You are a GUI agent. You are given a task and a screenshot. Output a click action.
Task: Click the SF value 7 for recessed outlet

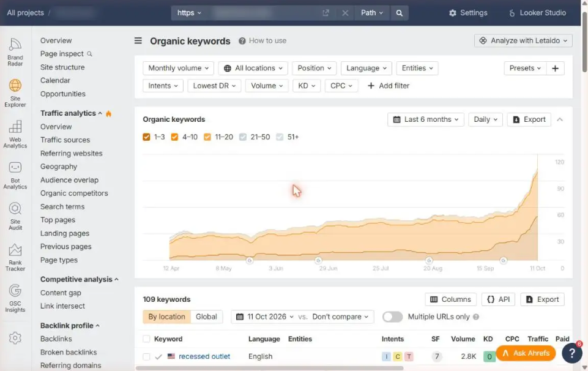[x=436, y=356]
